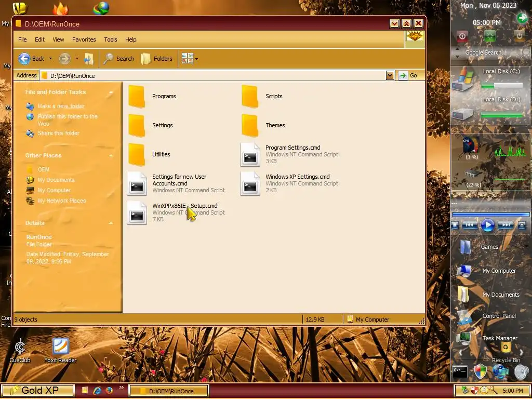Click the magnifier in Google Search widget
532x399 pixels.
tap(526, 52)
